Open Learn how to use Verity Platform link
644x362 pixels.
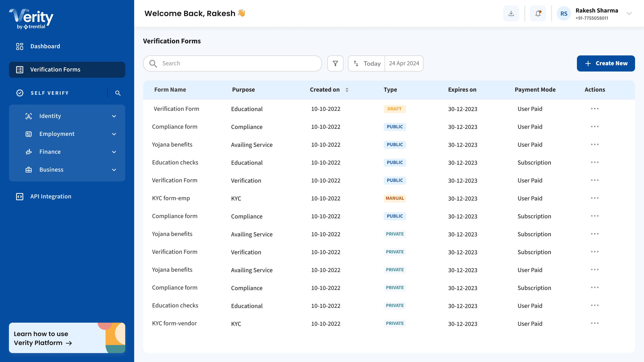43,338
